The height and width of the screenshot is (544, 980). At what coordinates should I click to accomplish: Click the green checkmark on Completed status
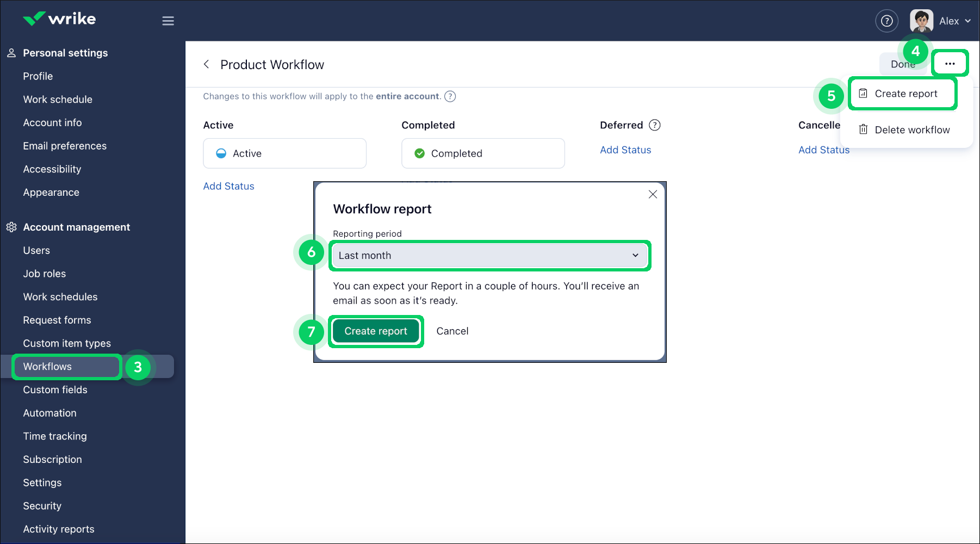click(x=419, y=153)
